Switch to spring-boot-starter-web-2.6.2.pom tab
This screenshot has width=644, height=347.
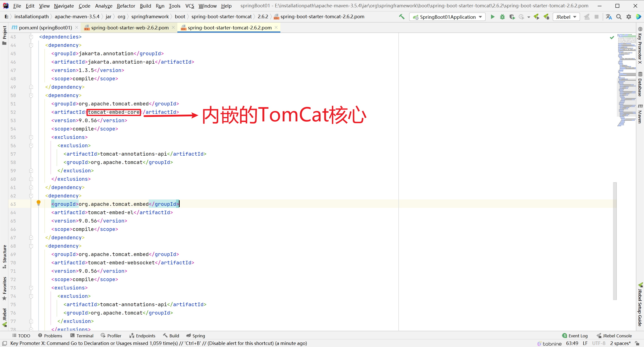tap(129, 28)
